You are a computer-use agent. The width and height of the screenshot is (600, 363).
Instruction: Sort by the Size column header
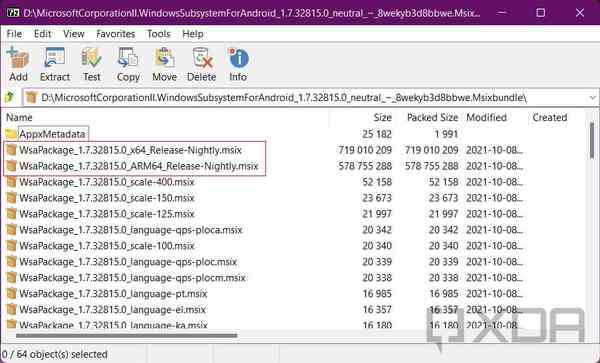tap(382, 117)
